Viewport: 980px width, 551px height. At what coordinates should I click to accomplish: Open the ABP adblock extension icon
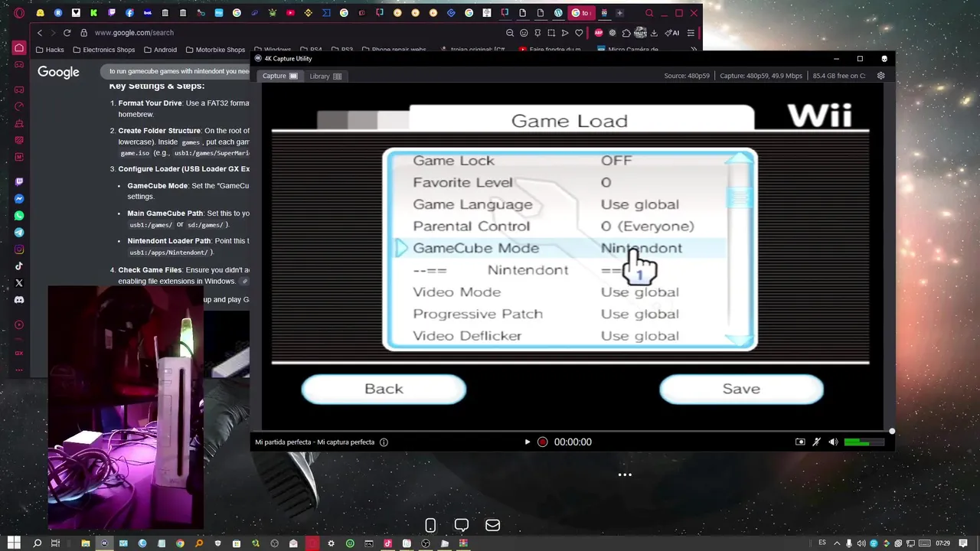coord(599,33)
